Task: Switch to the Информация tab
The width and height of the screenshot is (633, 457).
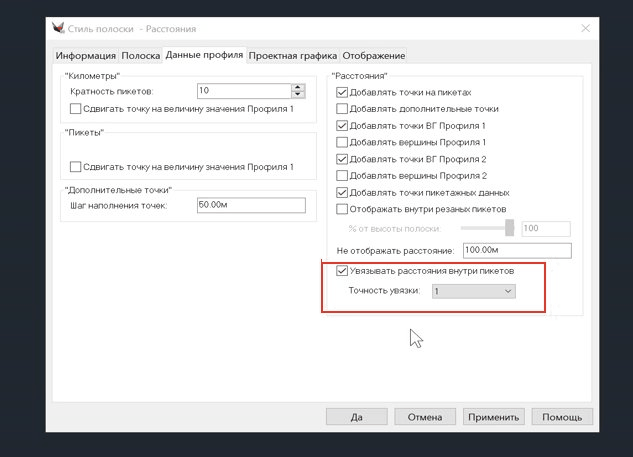Action: click(85, 55)
